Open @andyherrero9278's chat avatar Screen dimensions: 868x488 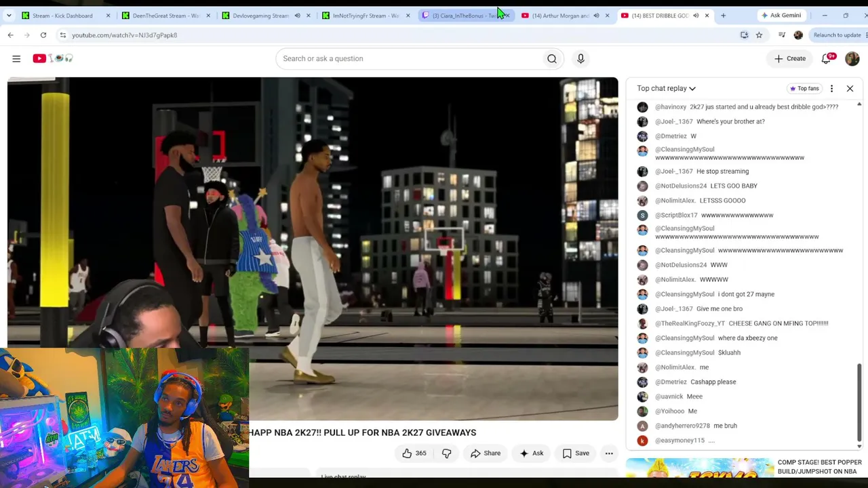tap(642, 426)
